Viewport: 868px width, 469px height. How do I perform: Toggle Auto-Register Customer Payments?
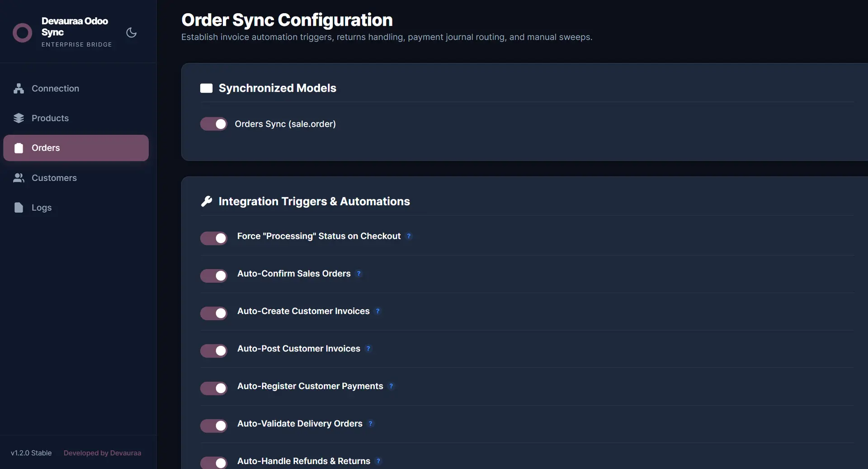pos(214,388)
